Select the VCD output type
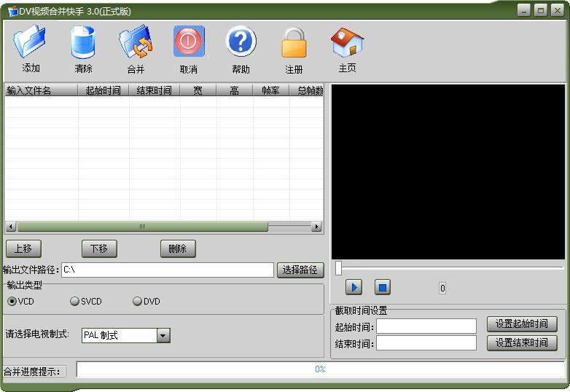This screenshot has width=570, height=392. coord(12,301)
